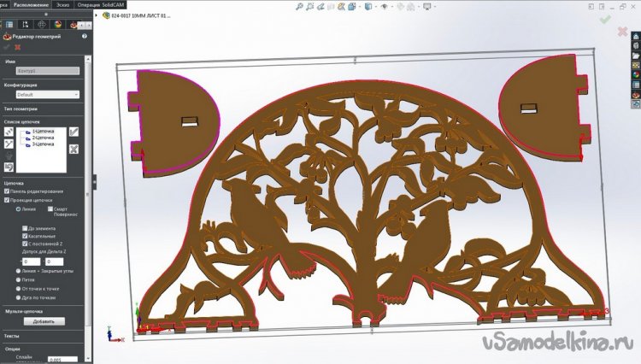641x364 pixels.
Task: Click the Zoom to Fit icon in the view toolbar
Action: coord(300,6)
